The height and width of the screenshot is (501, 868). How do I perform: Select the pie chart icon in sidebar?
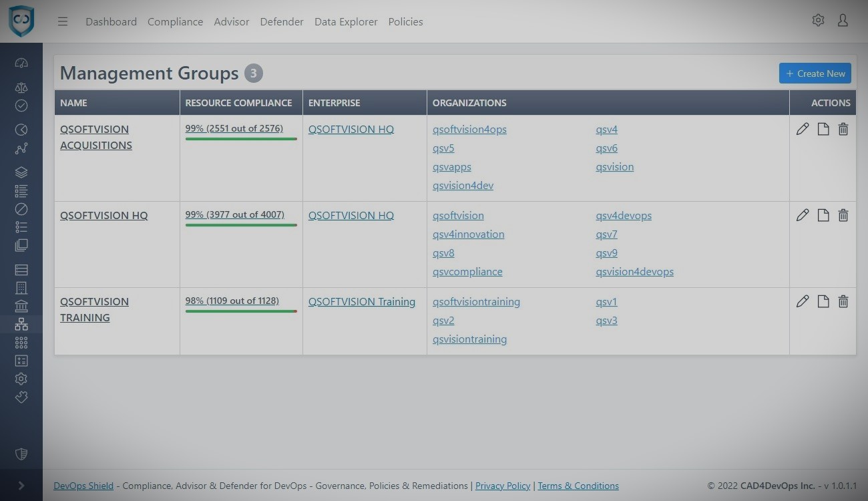pos(21,130)
